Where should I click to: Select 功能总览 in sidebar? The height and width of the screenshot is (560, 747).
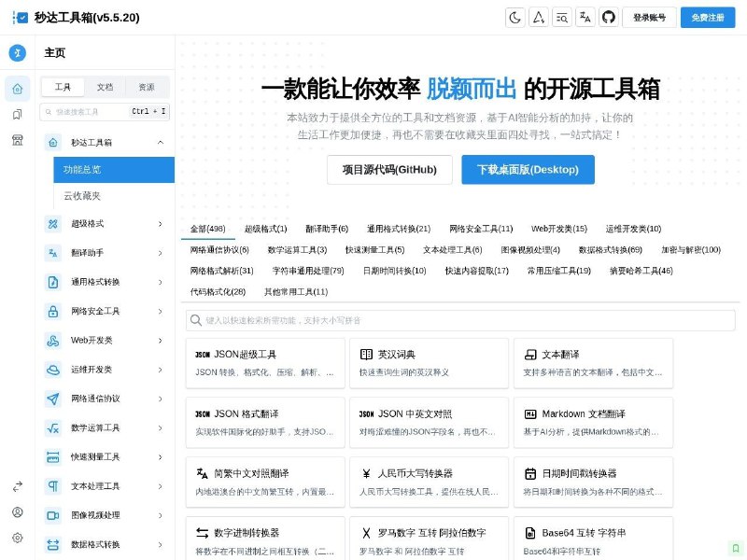[x=114, y=170]
